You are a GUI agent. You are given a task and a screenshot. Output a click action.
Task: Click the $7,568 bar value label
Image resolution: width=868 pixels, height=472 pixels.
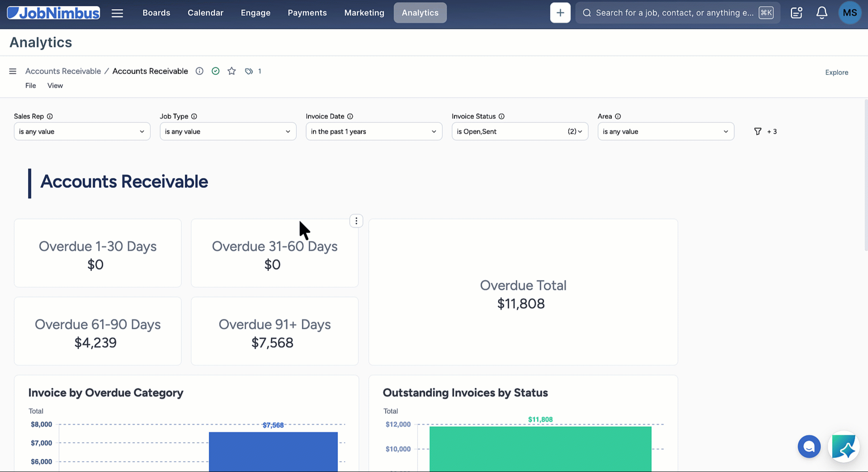273,425
